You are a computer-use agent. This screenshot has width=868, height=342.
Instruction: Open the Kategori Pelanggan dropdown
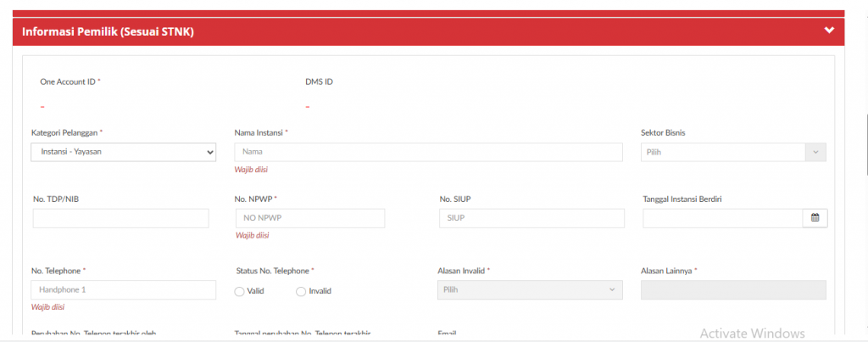[124, 152]
